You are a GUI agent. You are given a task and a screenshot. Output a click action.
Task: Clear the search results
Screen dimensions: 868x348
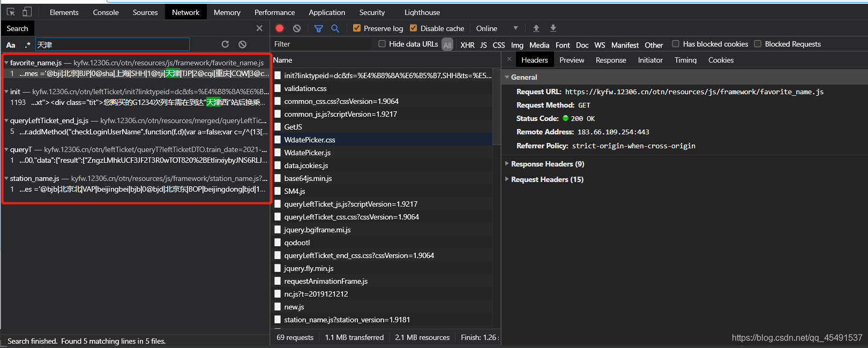[x=242, y=44]
